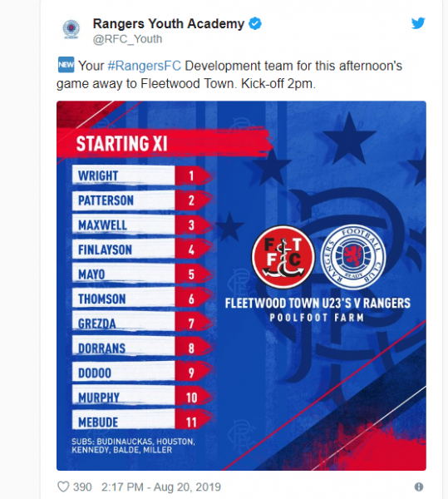Click the NEW emoji icon
Image resolution: width=448 pixels, height=499 pixels.
66,65
